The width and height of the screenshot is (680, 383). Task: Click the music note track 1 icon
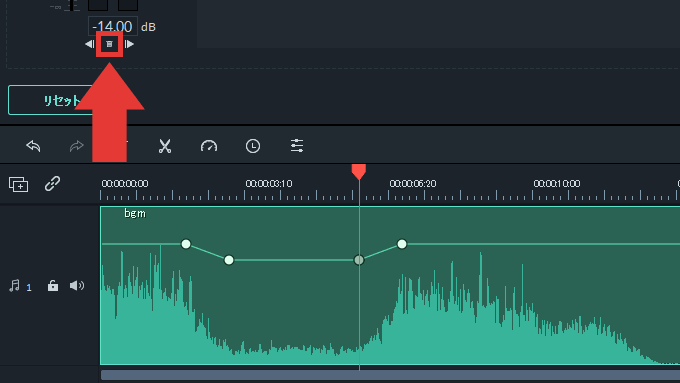15,286
